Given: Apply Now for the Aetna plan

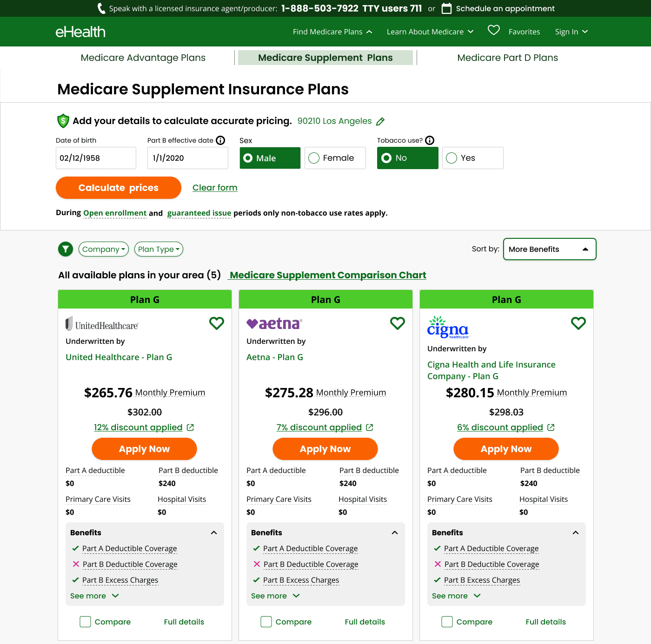Looking at the screenshot, I should point(325,449).
